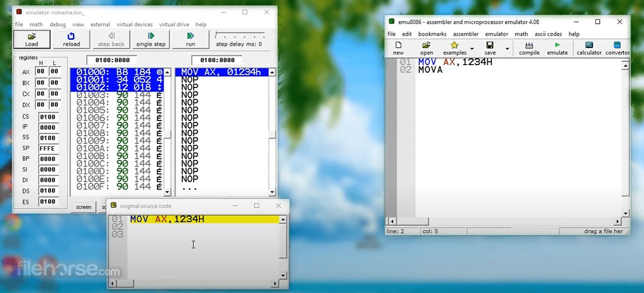The width and height of the screenshot is (644, 293).
Task: Open the bookmarks menu
Action: [x=432, y=34]
